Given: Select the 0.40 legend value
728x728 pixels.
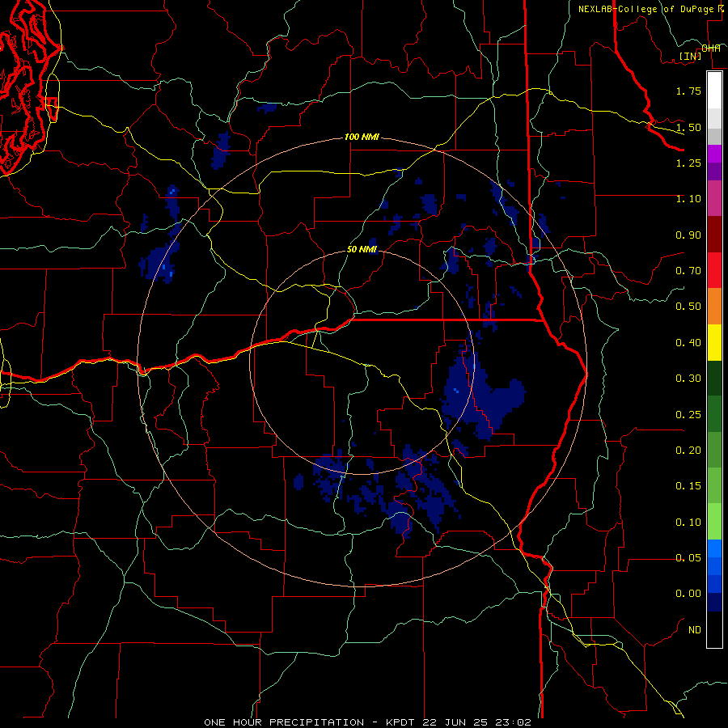Looking at the screenshot, I should 688,343.
